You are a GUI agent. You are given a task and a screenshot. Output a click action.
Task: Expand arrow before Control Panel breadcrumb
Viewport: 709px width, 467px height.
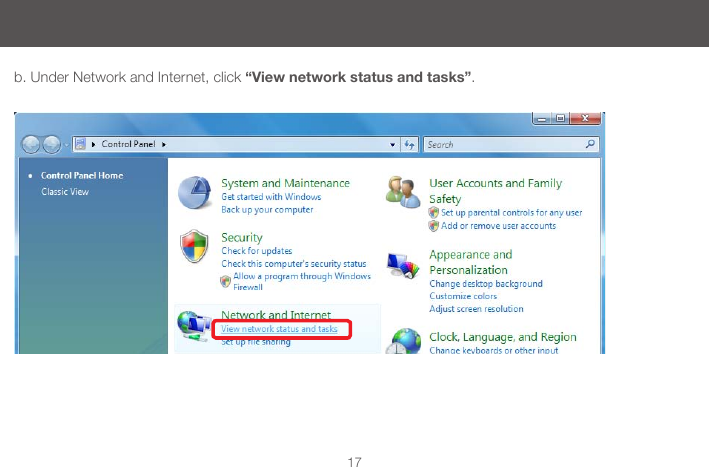pyautogui.click(x=93, y=145)
